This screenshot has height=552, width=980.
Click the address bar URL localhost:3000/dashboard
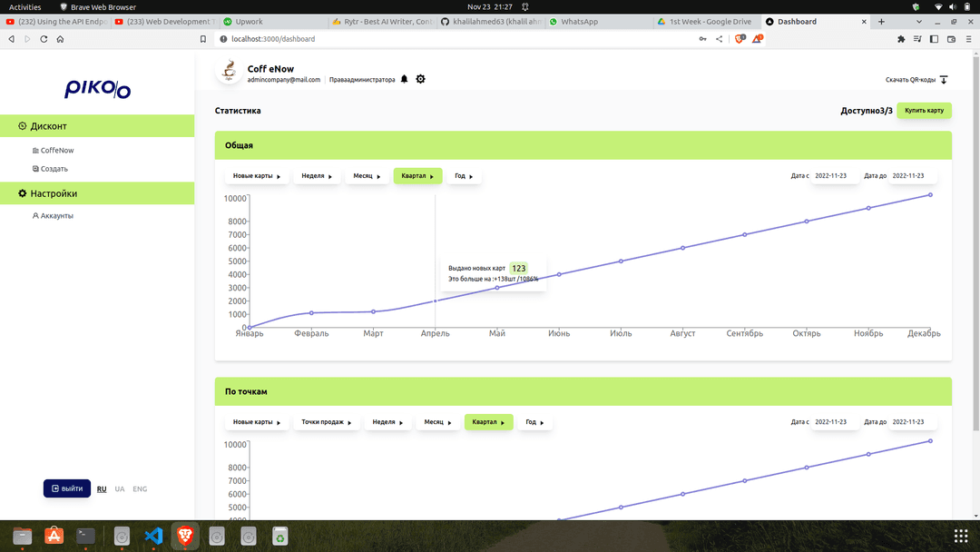[273, 39]
